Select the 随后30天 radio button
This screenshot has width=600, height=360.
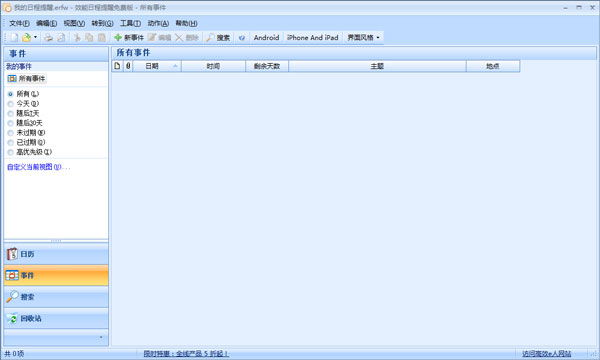(x=10, y=123)
